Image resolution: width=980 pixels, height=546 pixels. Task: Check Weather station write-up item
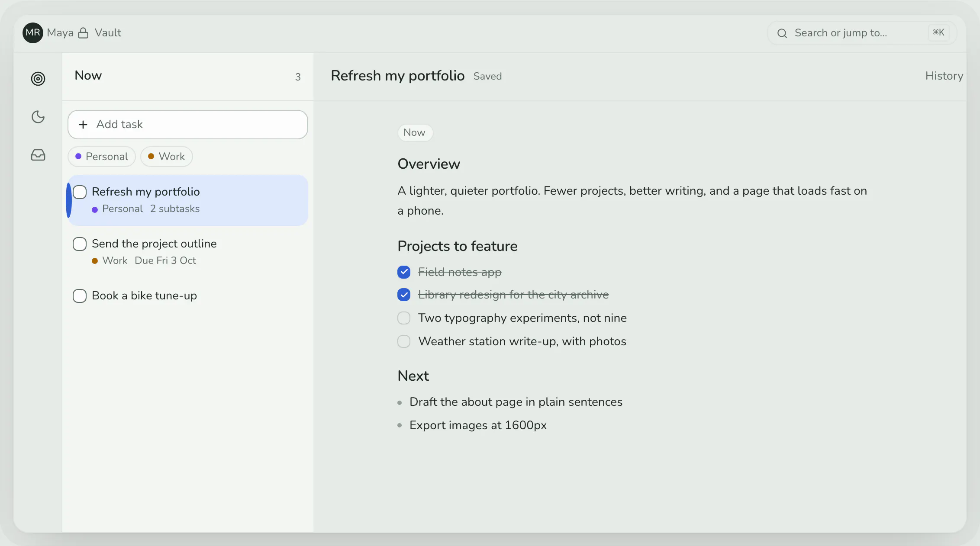[404, 341]
